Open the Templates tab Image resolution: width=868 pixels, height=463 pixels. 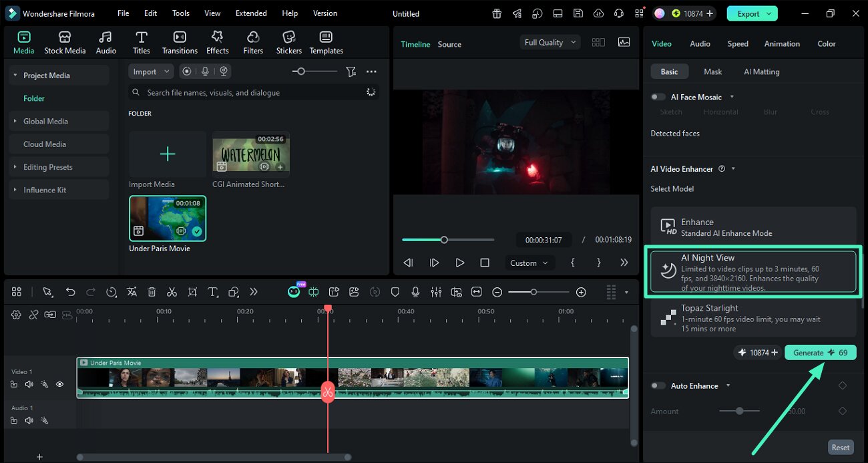pos(326,43)
